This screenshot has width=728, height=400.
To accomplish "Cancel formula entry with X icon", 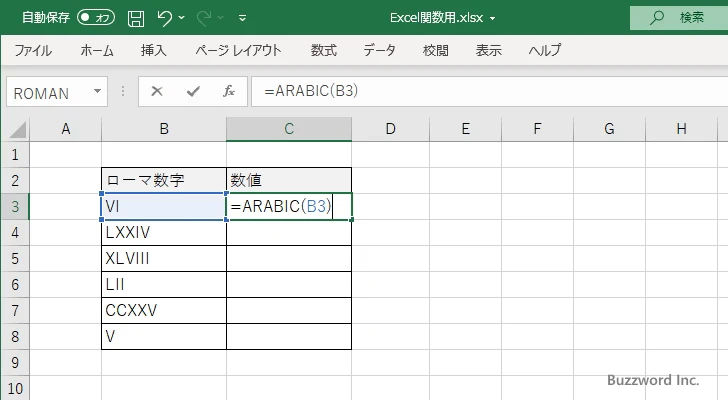I will pyautogui.click(x=157, y=91).
